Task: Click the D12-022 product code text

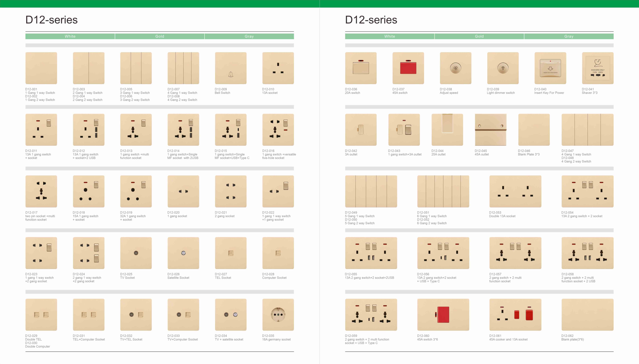Action: pyautogui.click(x=268, y=213)
